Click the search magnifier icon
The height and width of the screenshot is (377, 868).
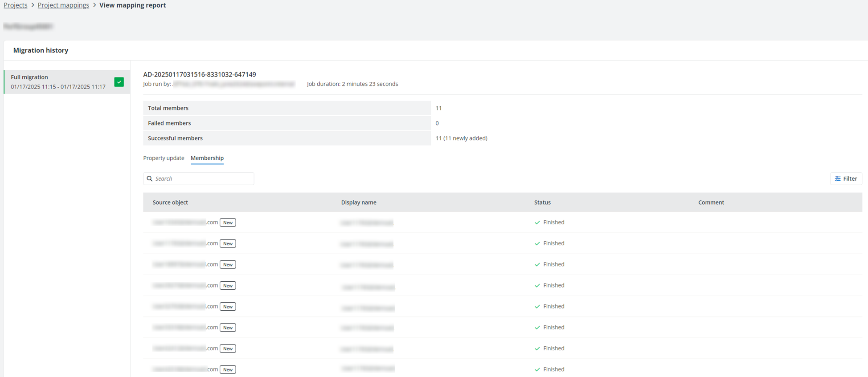(150, 178)
